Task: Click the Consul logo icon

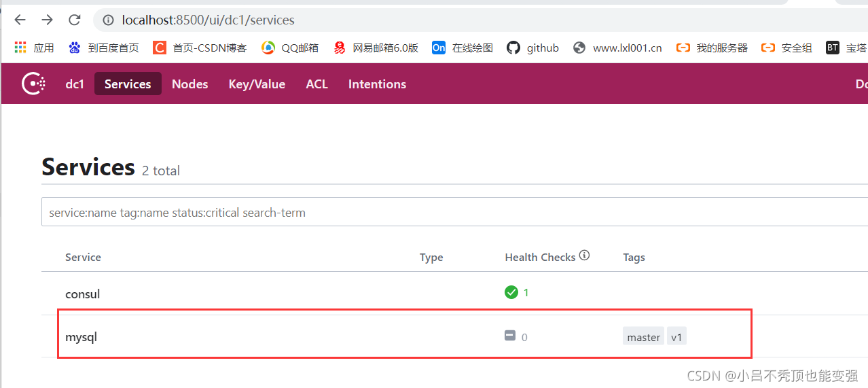Action: 34,84
